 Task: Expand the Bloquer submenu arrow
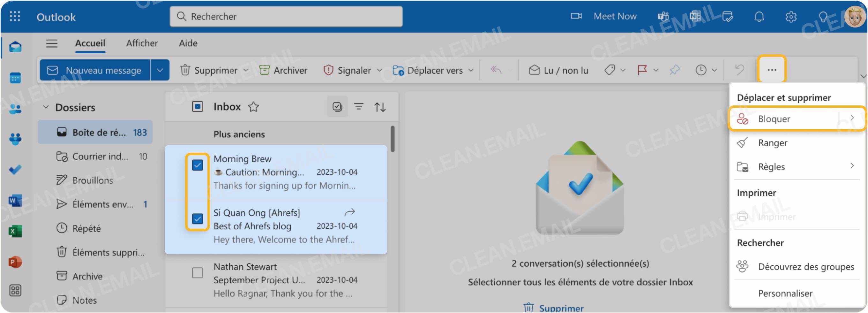[852, 118]
